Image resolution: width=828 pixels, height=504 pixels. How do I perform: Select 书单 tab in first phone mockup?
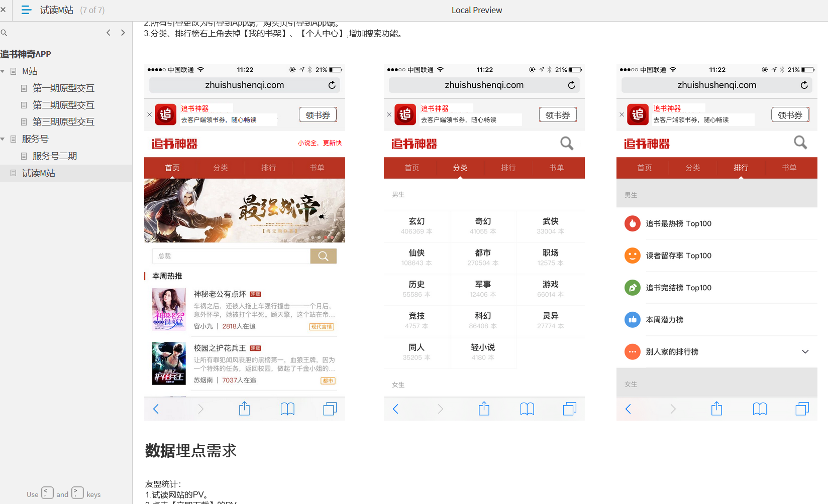317,168
